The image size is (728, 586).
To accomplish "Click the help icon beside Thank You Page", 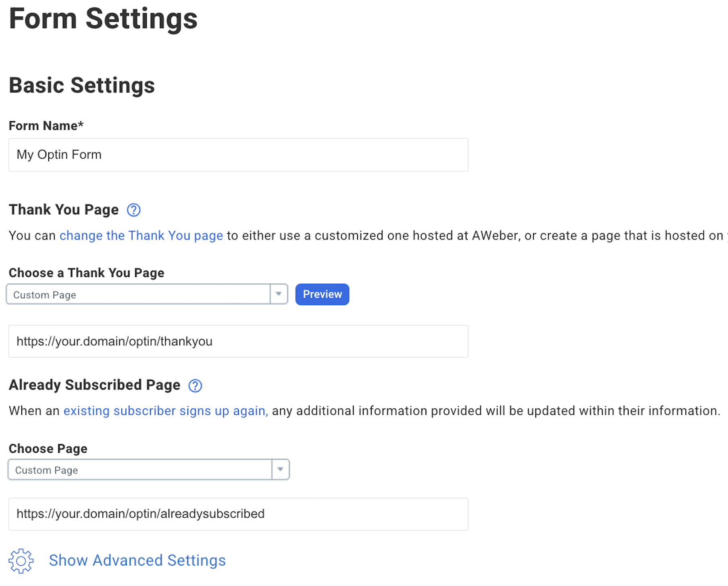I will click(134, 210).
